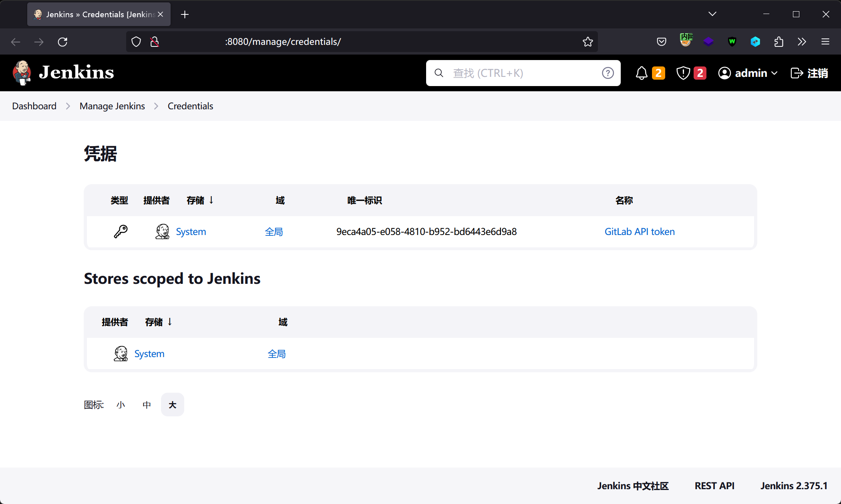
Task: Open the GitLab API token credential link
Action: [x=640, y=231]
